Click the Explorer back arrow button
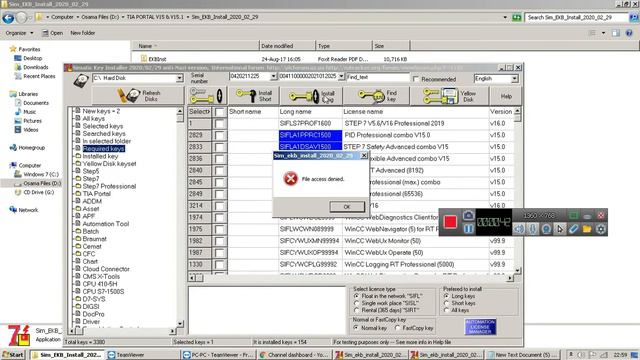 click(x=8, y=18)
